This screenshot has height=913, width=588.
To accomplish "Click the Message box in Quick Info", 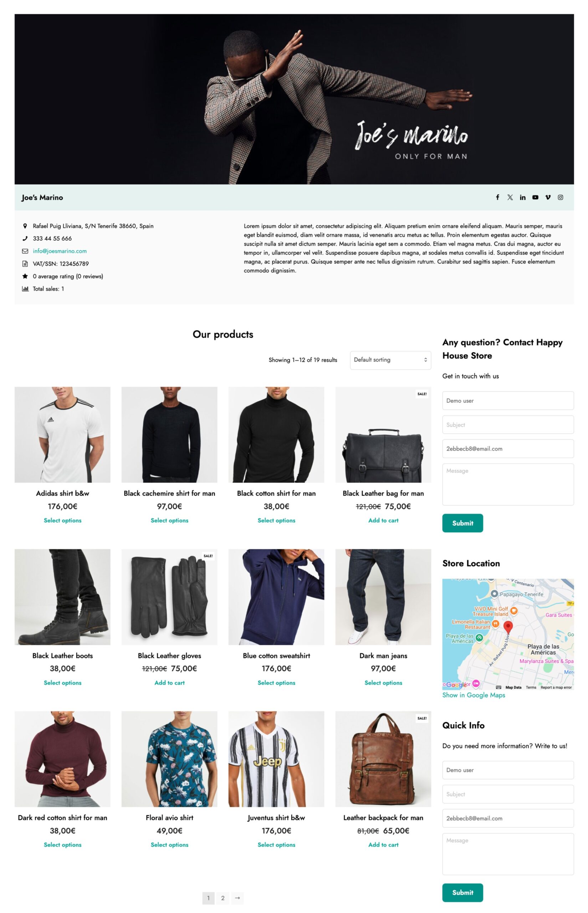I will (508, 853).
